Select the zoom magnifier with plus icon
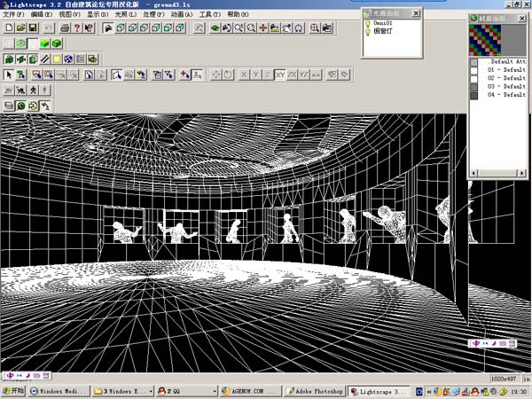This screenshot has height=399, width=532. tap(239, 27)
